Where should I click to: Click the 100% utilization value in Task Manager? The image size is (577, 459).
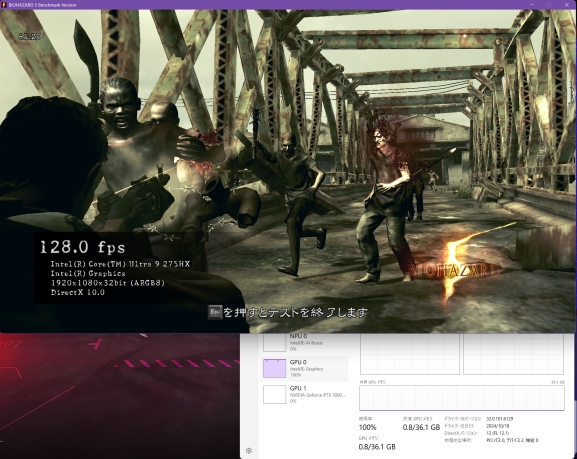tap(368, 427)
